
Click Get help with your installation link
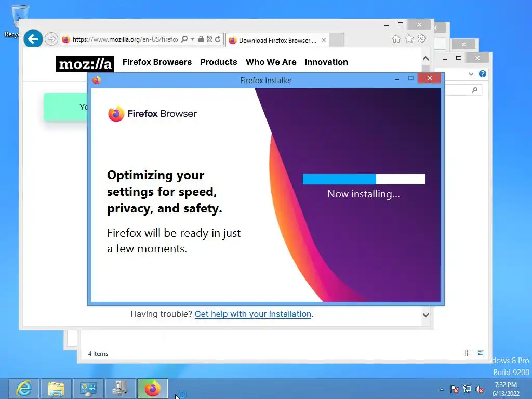coord(253,314)
